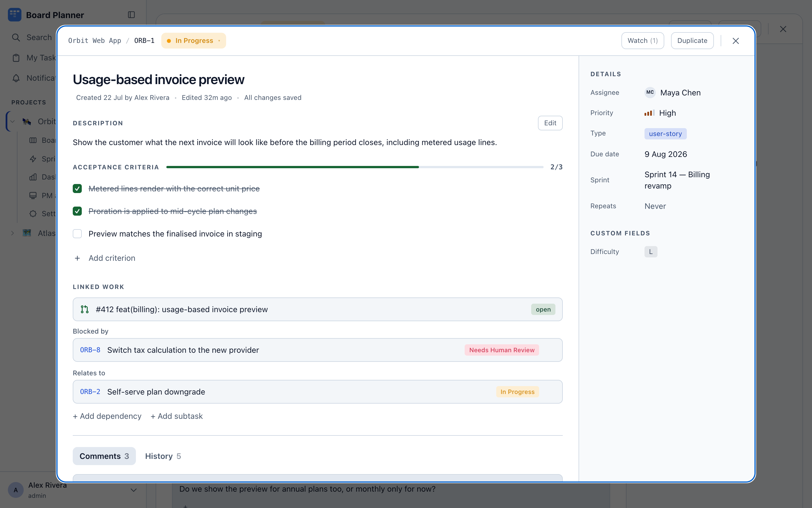This screenshot has height=508, width=812.
Task: Click the acceptance criteria progress bar
Action: tap(355, 167)
